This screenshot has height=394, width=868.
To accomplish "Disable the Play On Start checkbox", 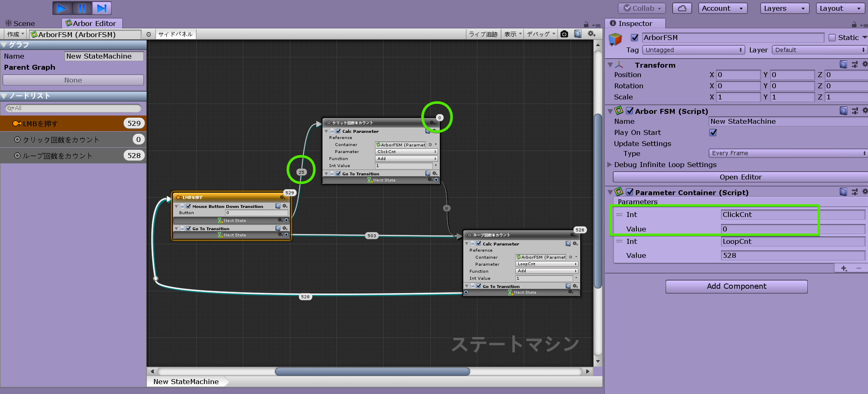I will [713, 132].
